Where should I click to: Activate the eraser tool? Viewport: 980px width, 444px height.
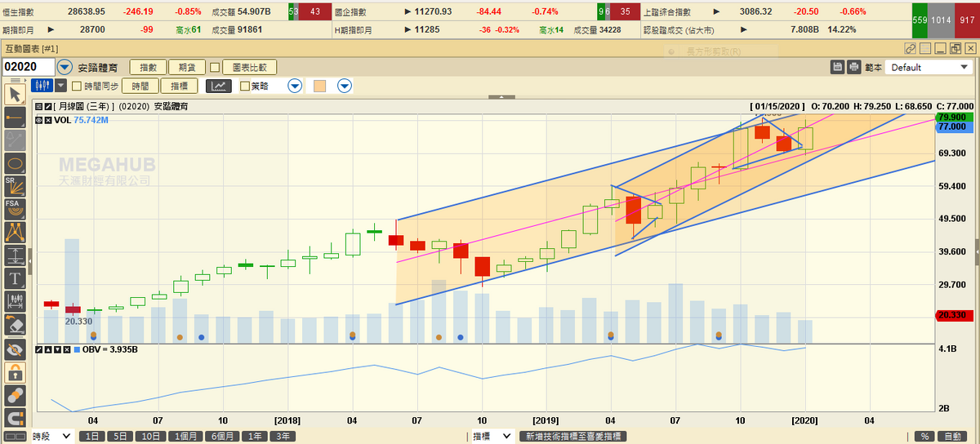[x=14, y=326]
